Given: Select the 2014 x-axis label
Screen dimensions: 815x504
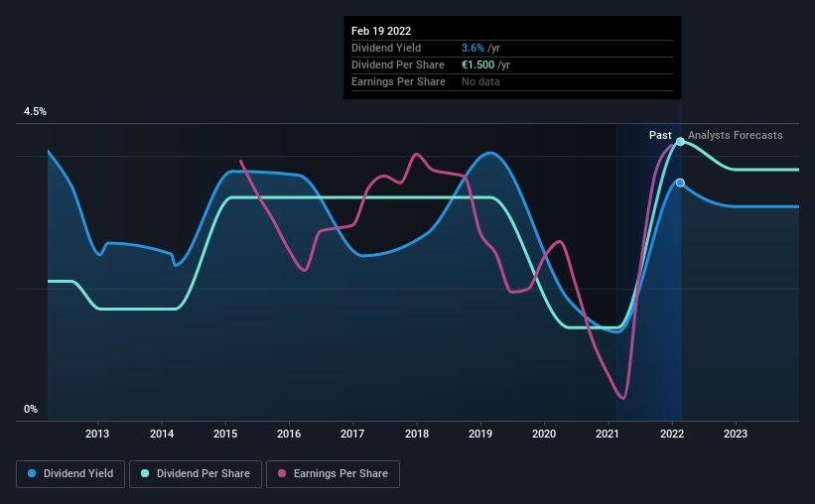Looking at the screenshot, I should point(162,434).
